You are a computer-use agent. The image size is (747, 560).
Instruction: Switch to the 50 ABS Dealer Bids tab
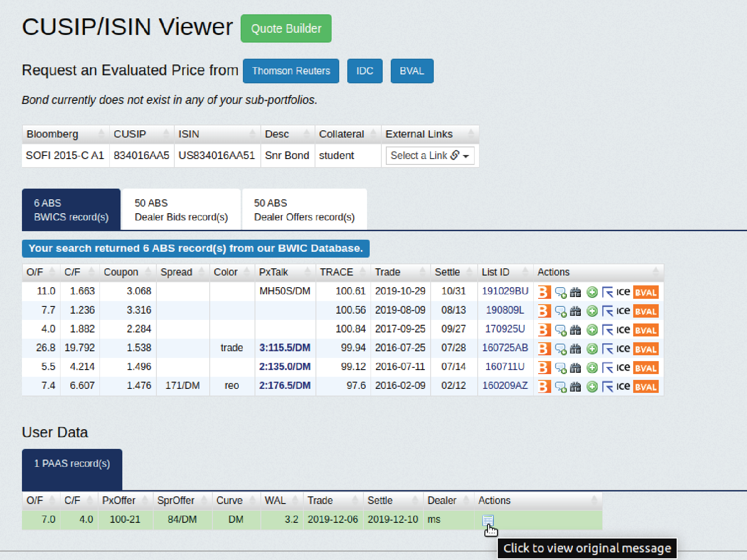click(181, 210)
